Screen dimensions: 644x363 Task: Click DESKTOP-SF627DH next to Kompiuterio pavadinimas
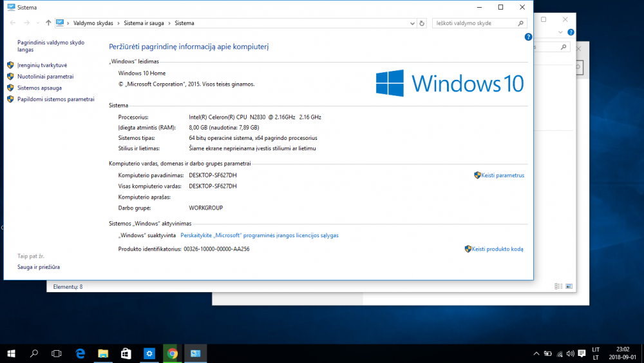click(x=213, y=175)
